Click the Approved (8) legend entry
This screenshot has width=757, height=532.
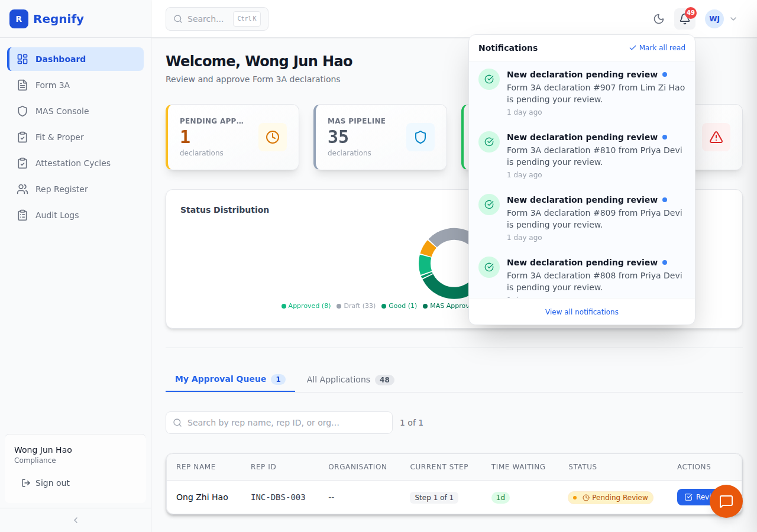tap(306, 306)
